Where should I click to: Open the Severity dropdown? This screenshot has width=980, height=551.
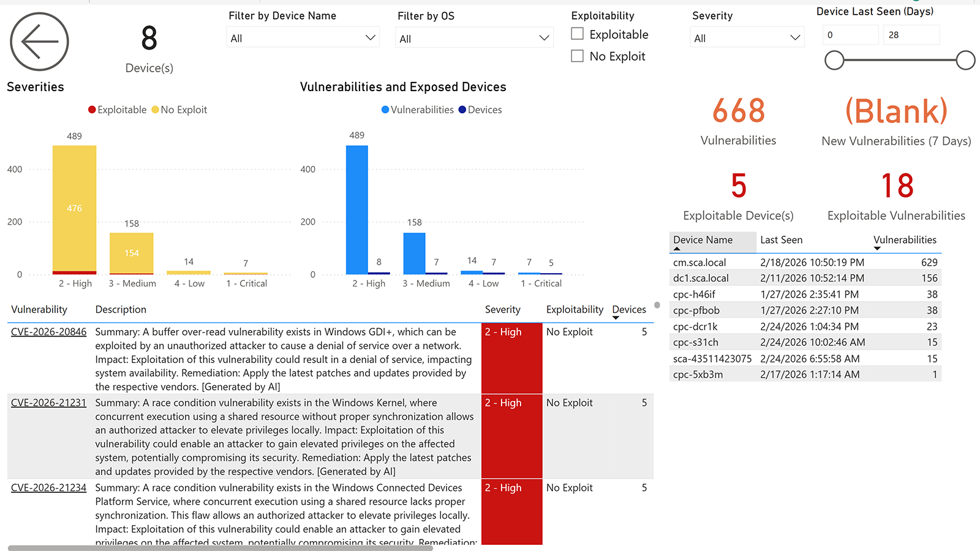747,38
